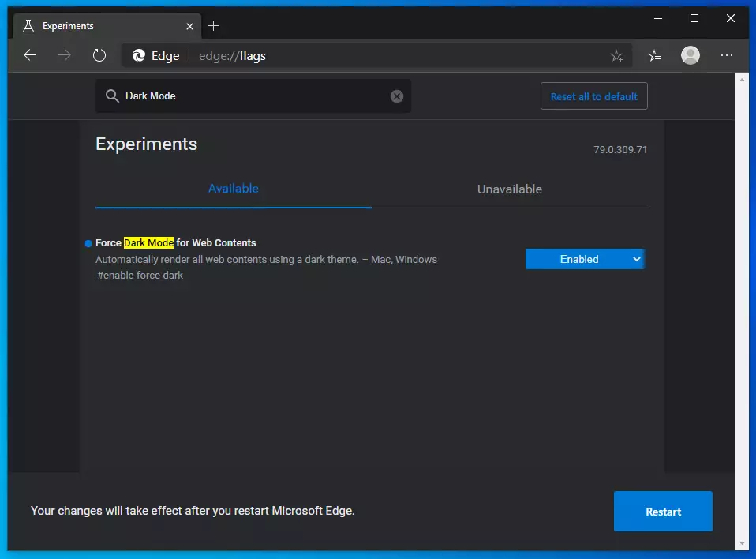
Task: Click the Edge logo in address bar
Action: [x=139, y=56]
